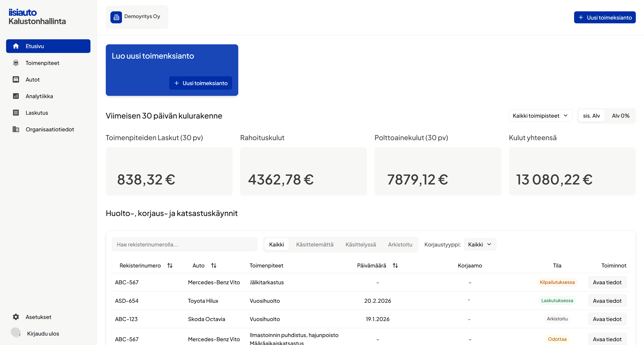Click the Laskutus invoice icon

tap(16, 113)
